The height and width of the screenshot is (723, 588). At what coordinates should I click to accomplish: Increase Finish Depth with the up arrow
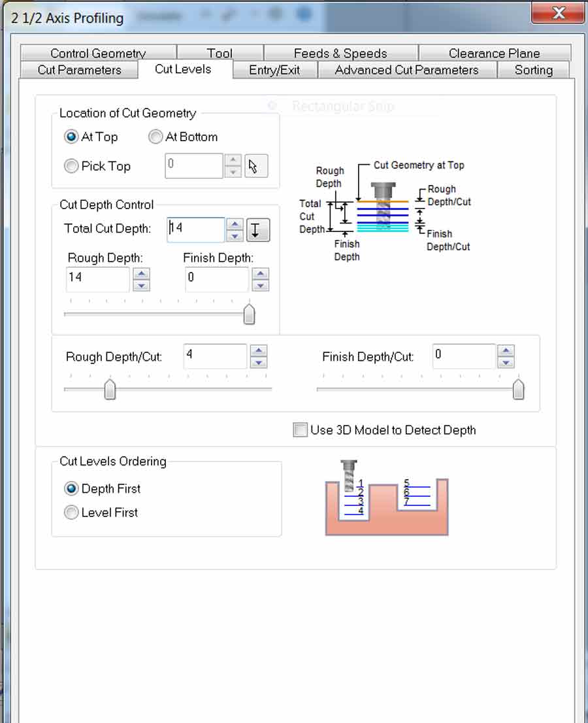click(x=261, y=274)
